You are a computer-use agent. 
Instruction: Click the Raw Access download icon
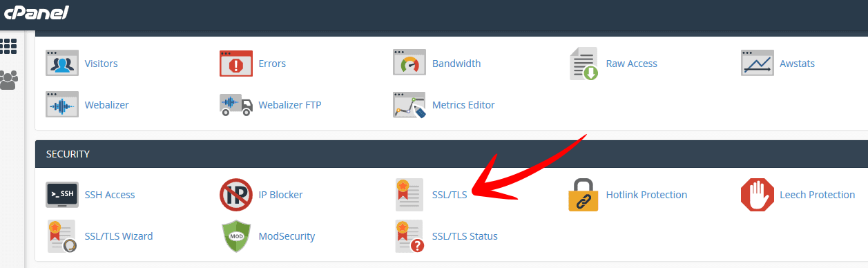[584, 64]
